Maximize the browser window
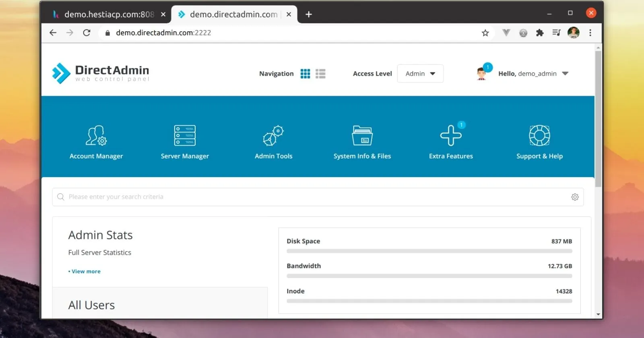The image size is (644, 338). 570,13
